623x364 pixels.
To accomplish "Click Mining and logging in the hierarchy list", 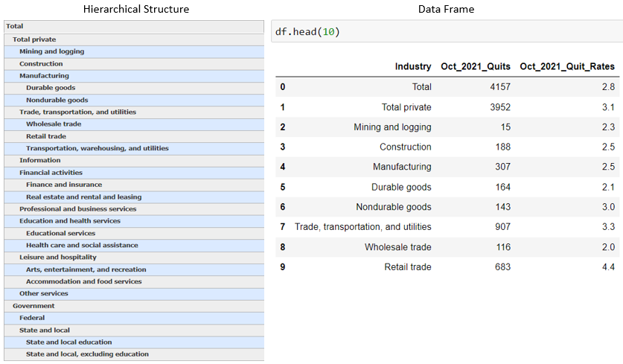I will pyautogui.click(x=51, y=51).
